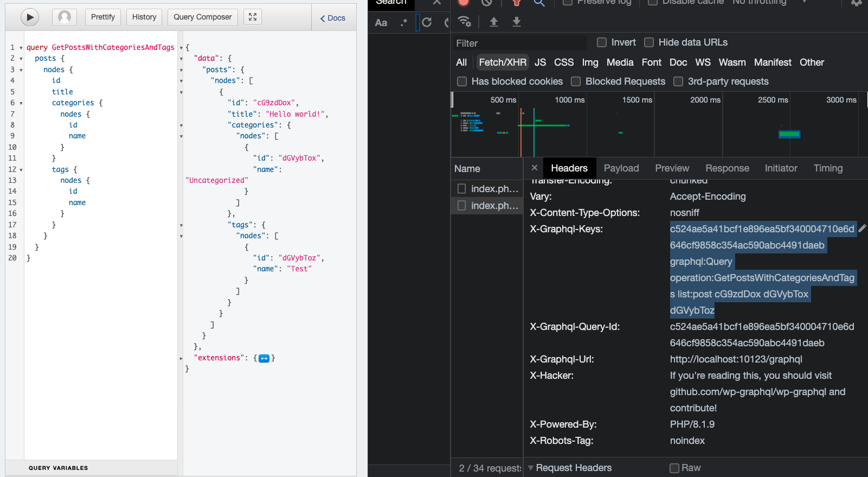
Task: Run the GraphQL query with play button
Action: 30,17
